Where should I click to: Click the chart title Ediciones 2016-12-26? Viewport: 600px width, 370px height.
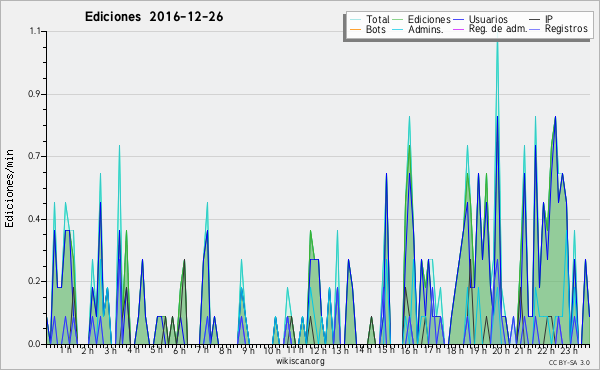tap(154, 17)
